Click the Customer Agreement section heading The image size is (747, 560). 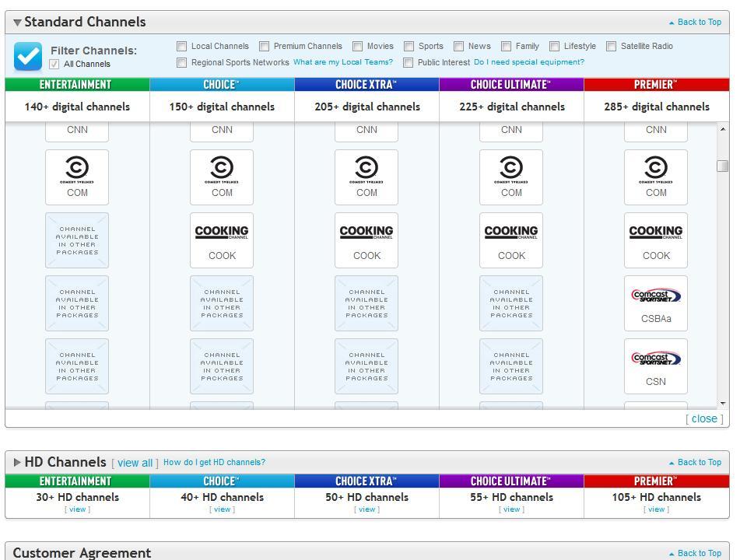82,552
